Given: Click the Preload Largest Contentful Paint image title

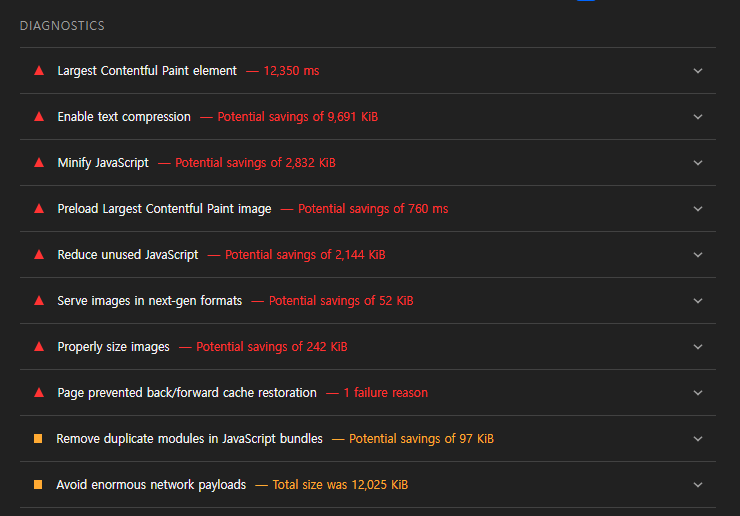Looking at the screenshot, I should click(x=164, y=209).
